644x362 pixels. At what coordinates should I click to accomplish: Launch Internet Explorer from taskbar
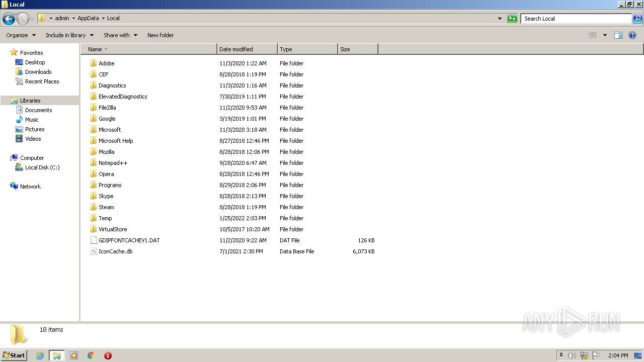[40, 355]
